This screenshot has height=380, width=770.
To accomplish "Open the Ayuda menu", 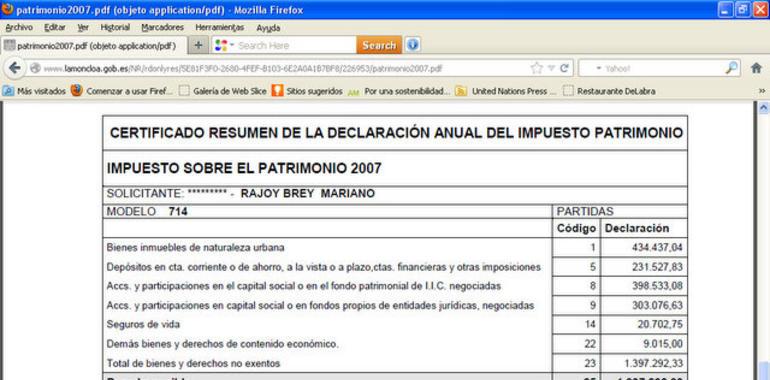I will tap(268, 28).
